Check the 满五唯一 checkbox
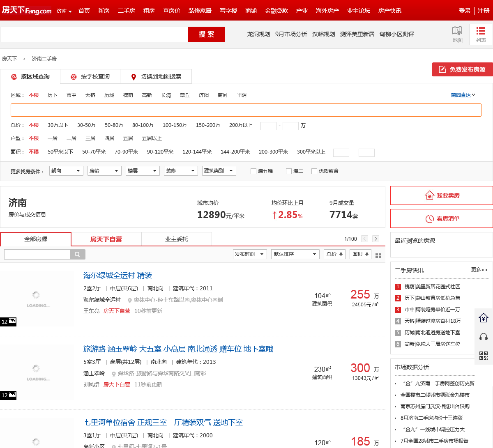The image size is (493, 448). 253,171
